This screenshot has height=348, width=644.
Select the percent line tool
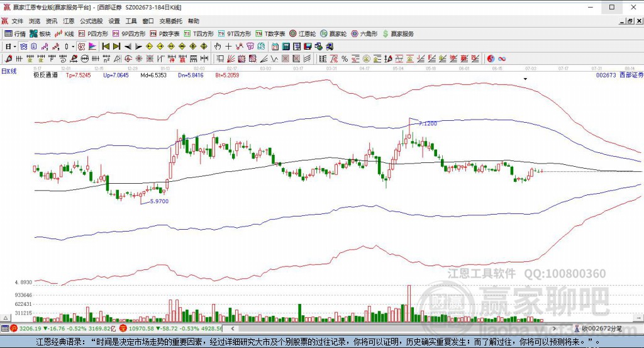345,59
